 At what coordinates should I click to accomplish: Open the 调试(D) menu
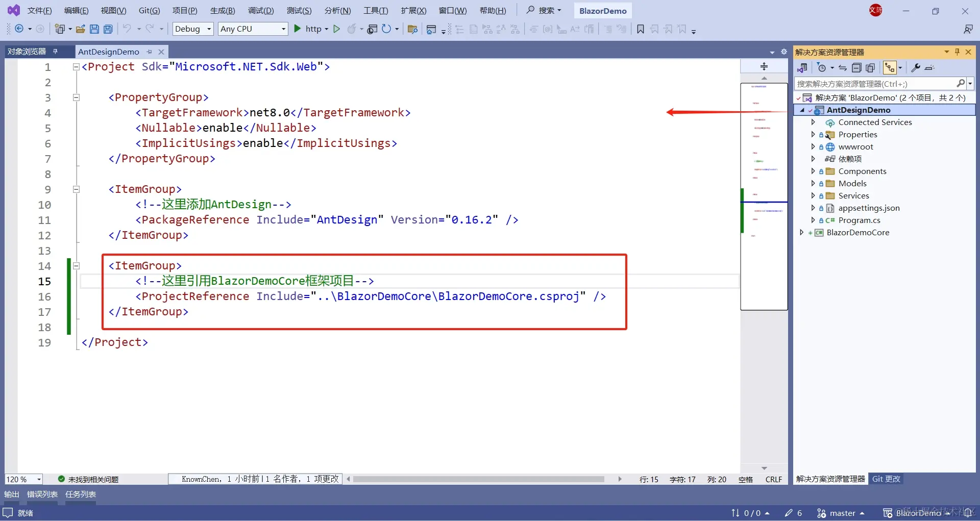261,10
